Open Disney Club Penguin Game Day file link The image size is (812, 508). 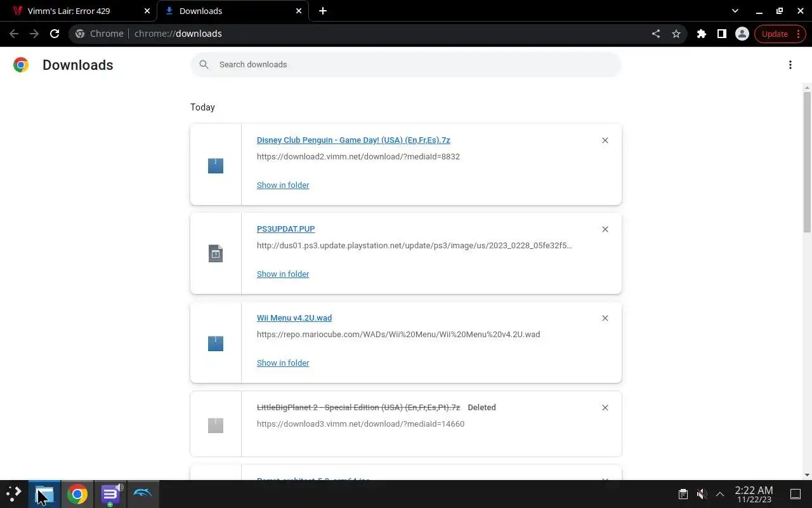point(353,140)
